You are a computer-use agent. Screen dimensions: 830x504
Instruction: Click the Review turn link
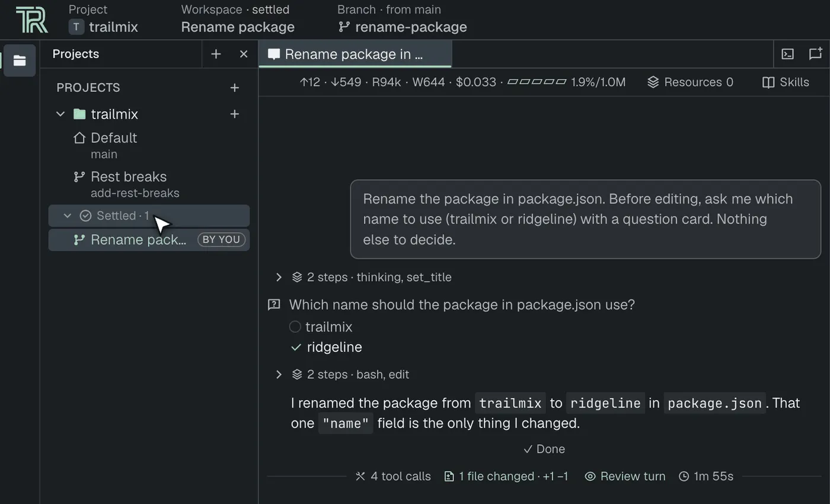click(625, 476)
